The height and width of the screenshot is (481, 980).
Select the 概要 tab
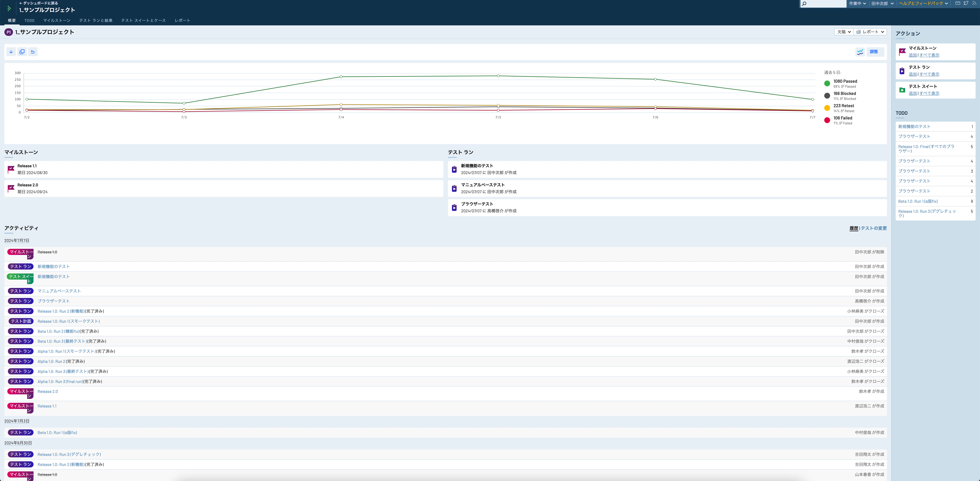(x=12, y=21)
